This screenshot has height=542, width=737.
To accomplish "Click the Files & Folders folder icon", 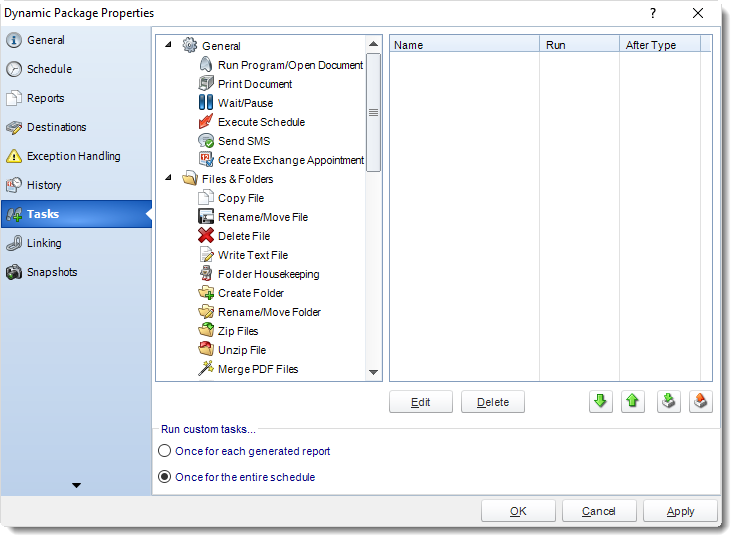I will tap(189, 179).
